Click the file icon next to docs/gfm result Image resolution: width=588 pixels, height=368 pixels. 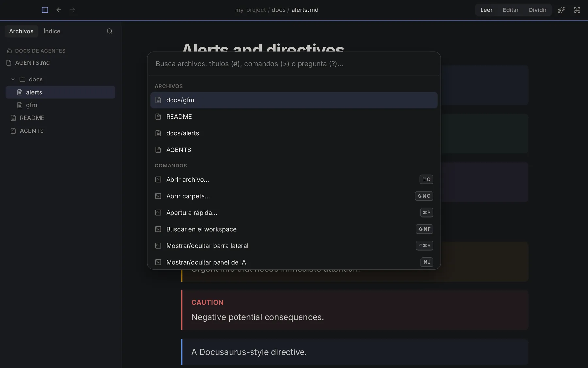pos(158,100)
